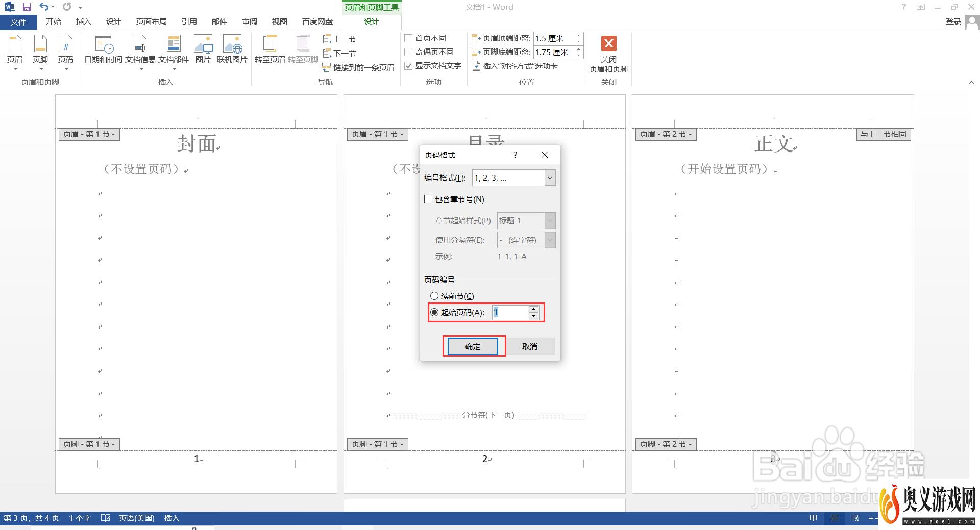
Task: Collapse the ribbon with the arrow
Action: click(971, 82)
